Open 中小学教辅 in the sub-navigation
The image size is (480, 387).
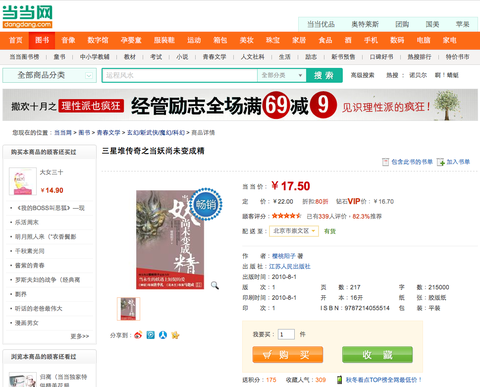95,57
